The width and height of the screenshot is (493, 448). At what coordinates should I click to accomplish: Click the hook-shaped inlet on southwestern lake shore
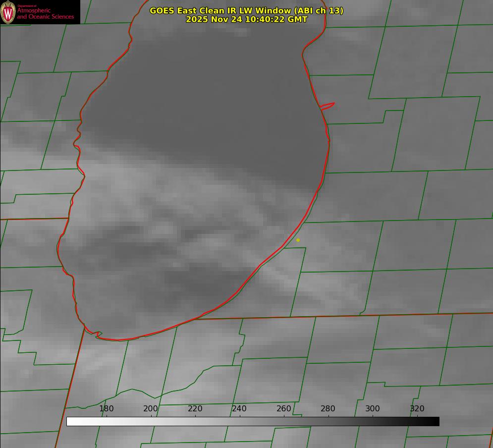point(98,335)
